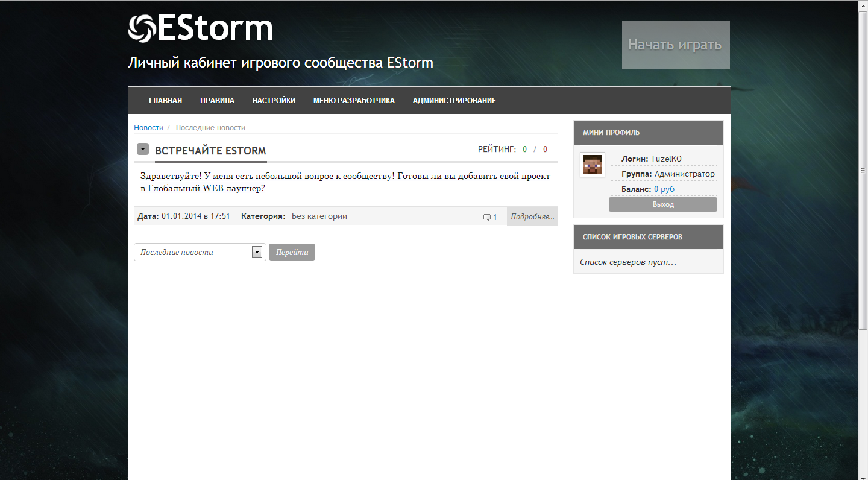Click the EStorm site title text
Screen dimensions: 868x480
coord(215,28)
